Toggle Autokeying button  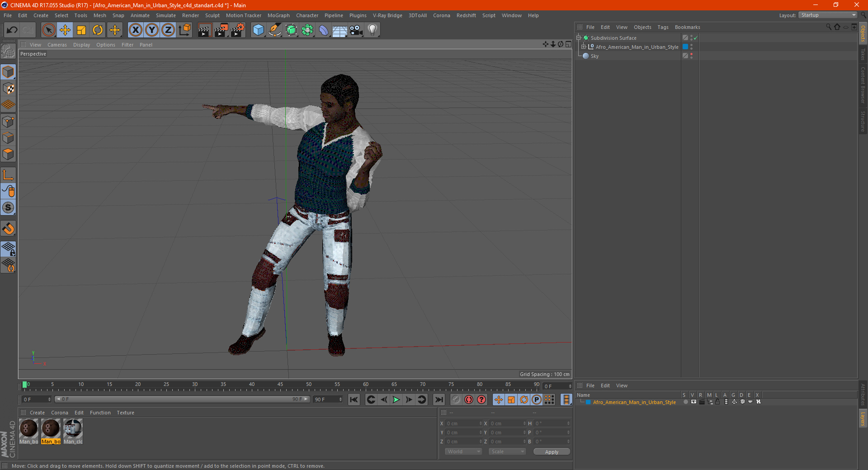(x=469, y=399)
